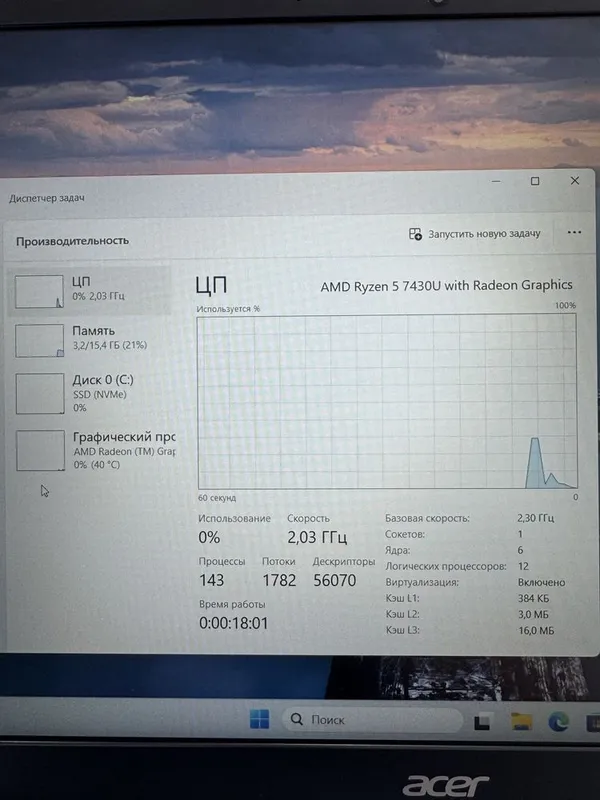
Task: Click the run new task icon
Action: pyautogui.click(x=415, y=234)
